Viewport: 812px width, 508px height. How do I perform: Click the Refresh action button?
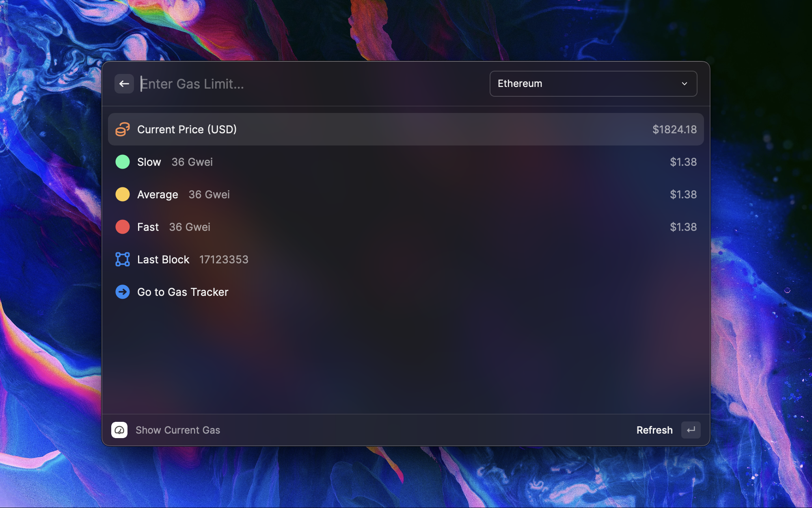coord(654,430)
